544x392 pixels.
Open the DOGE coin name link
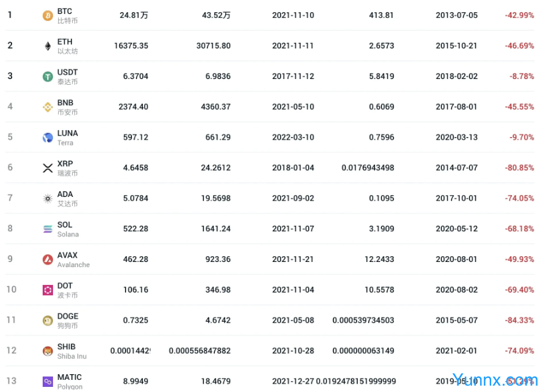point(68,316)
